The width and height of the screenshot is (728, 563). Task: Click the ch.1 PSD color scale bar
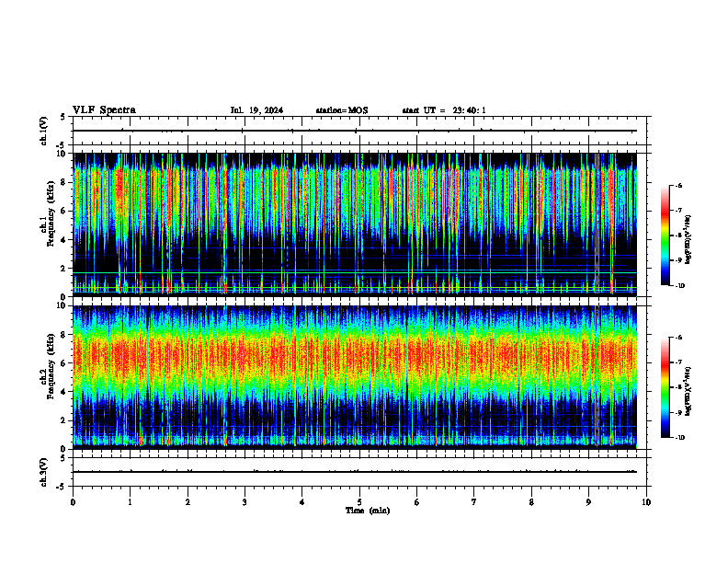tap(665, 236)
